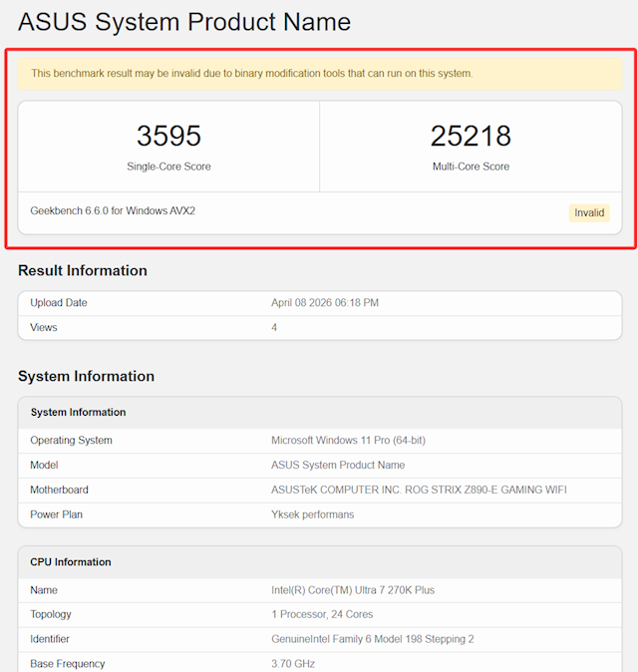This screenshot has height=672, width=638.
Task: Click the Yüksek performans power plan value
Action: click(x=312, y=514)
